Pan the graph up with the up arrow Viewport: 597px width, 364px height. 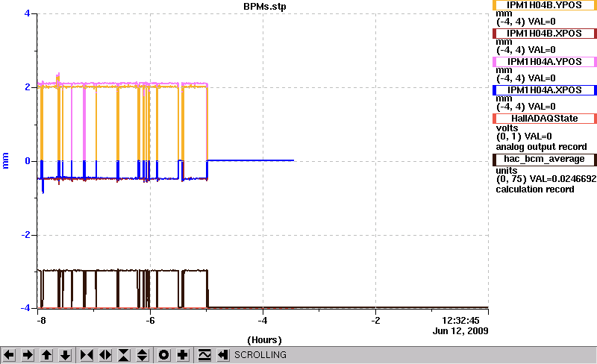point(46,355)
